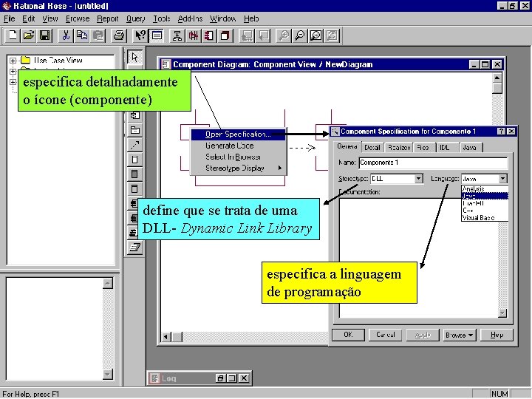Open the Stereotype dropdown arrow

pos(419,179)
